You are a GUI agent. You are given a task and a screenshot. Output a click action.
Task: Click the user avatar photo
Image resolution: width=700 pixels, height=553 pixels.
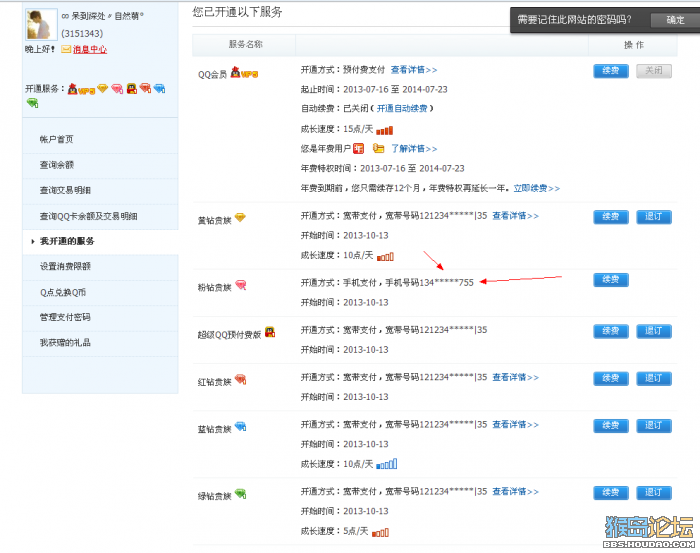[41, 24]
